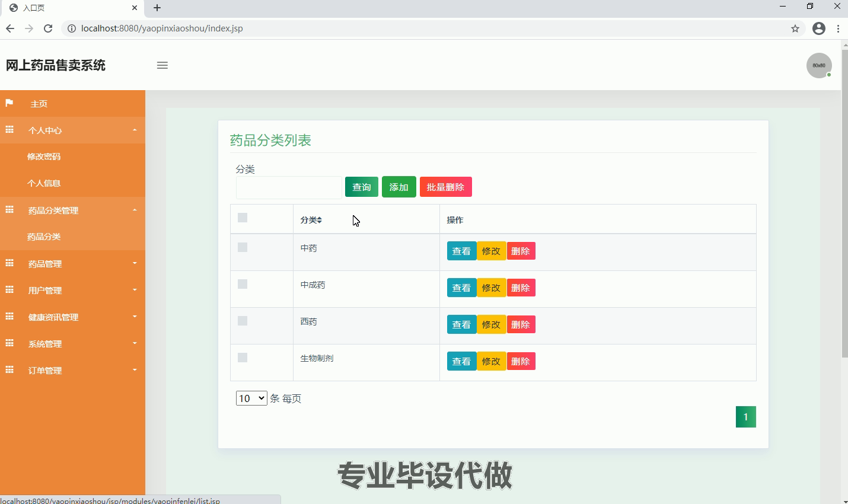Viewport: 848px width, 504px height.
Task: Click 修改 for the 西药 row
Action: (491, 325)
